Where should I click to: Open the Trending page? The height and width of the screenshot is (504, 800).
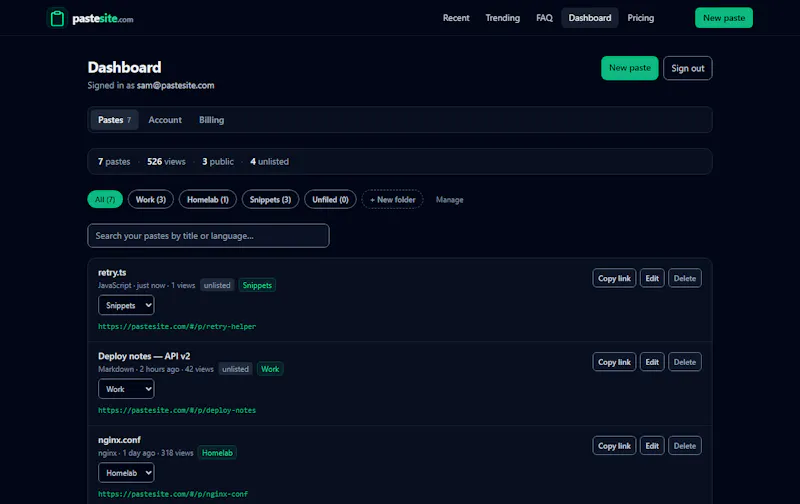503,18
